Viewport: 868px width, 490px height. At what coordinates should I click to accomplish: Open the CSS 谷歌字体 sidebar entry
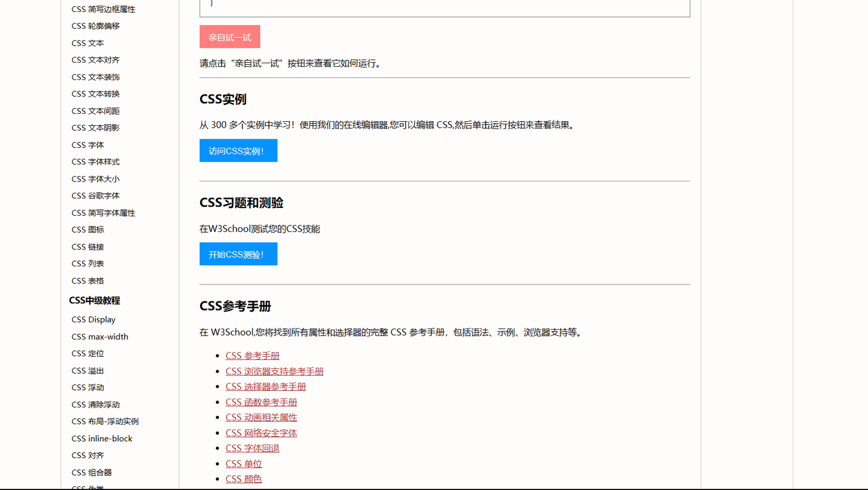(x=95, y=195)
